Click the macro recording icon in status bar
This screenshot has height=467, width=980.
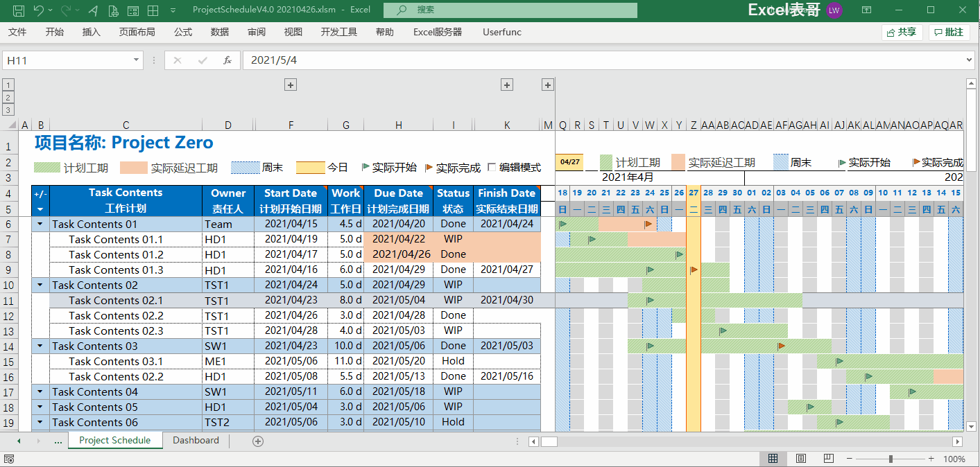pyautogui.click(x=9, y=459)
